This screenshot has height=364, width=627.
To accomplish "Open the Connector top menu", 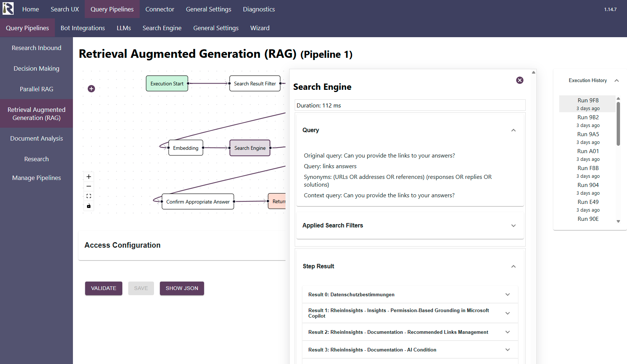I will tap(160, 9).
